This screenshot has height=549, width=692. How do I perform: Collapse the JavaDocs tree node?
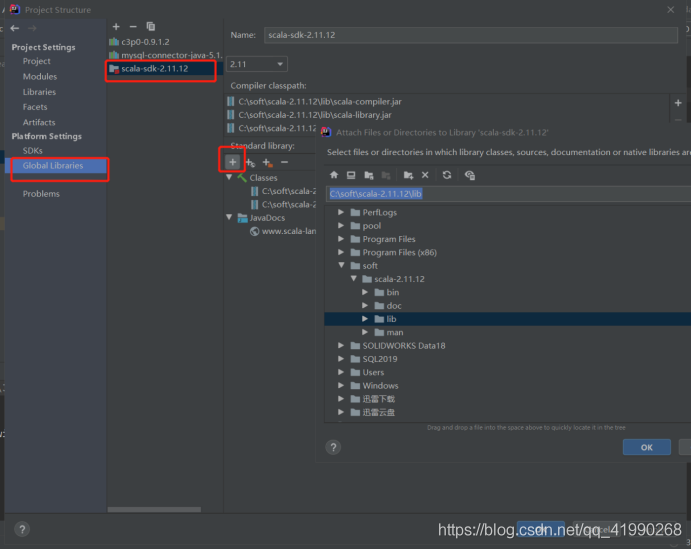click(x=229, y=217)
